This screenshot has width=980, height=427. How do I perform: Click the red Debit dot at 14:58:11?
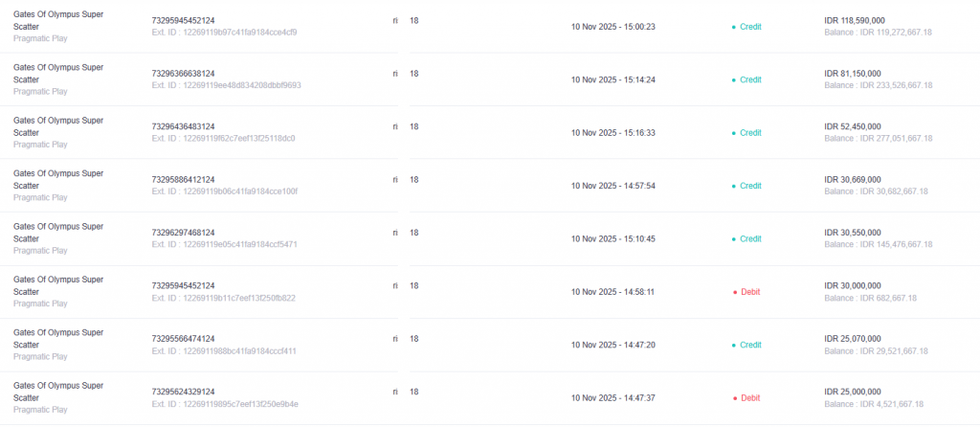(734, 292)
